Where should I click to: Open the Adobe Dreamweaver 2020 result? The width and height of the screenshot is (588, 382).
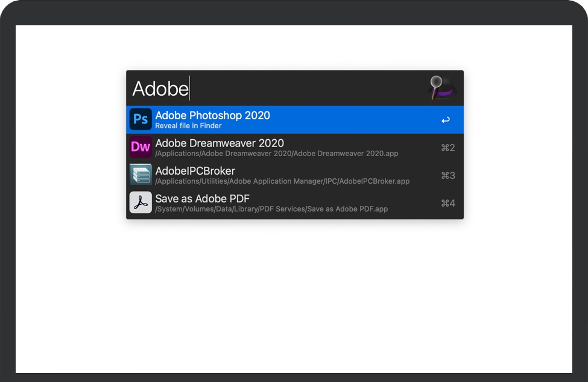tap(220, 143)
